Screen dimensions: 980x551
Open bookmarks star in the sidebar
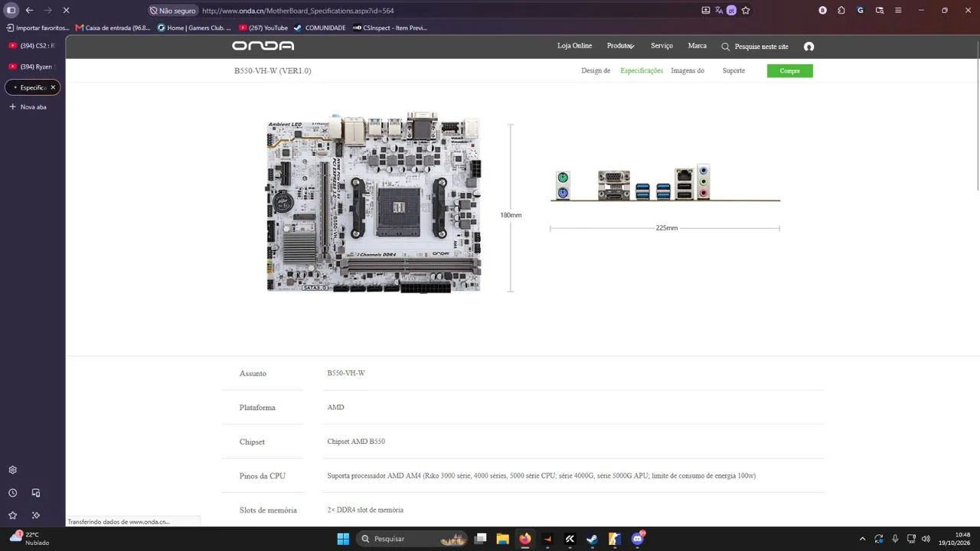(x=12, y=516)
